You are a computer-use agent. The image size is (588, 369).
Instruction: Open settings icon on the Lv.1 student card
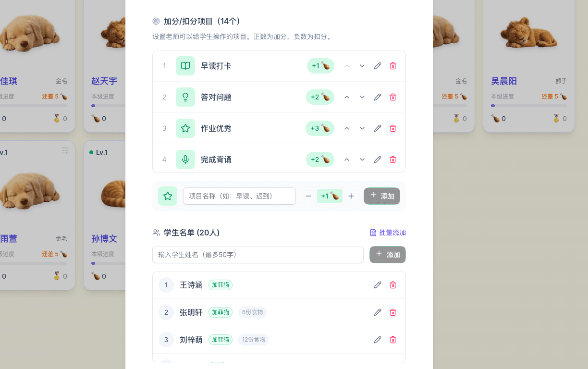(65, 150)
